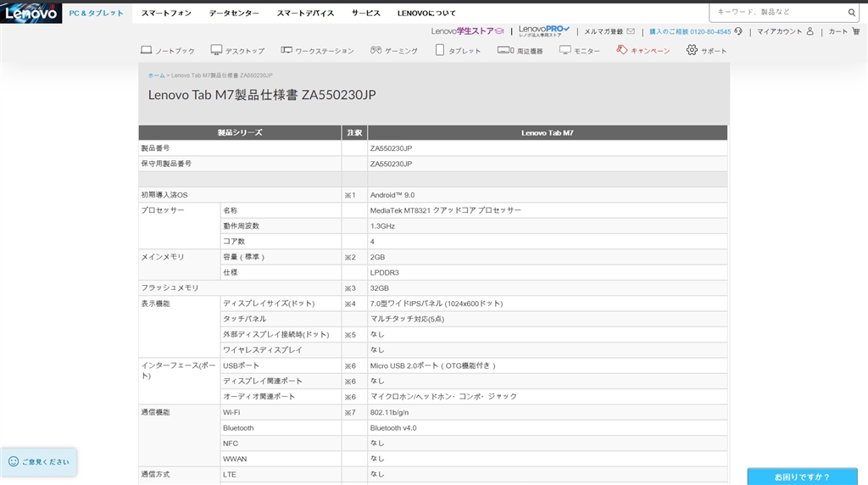Image resolution: width=868 pixels, height=485 pixels.
Task: Open the スマートフォン menu
Action: tap(166, 14)
